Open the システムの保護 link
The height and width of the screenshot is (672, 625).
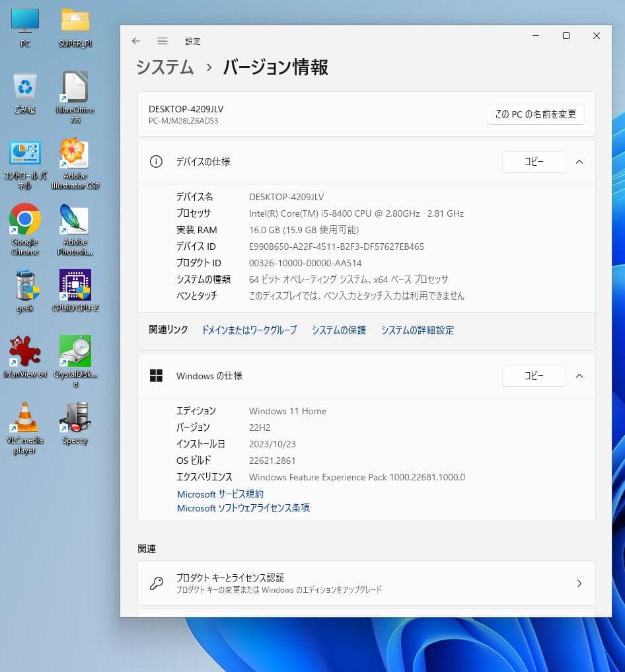click(338, 330)
